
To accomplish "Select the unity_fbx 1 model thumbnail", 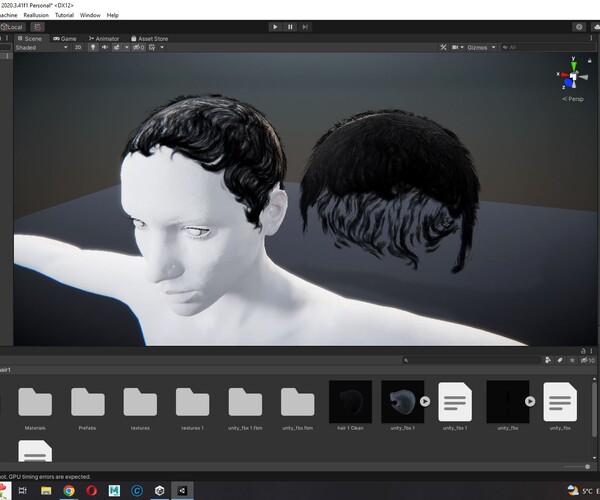I will pyautogui.click(x=403, y=402).
